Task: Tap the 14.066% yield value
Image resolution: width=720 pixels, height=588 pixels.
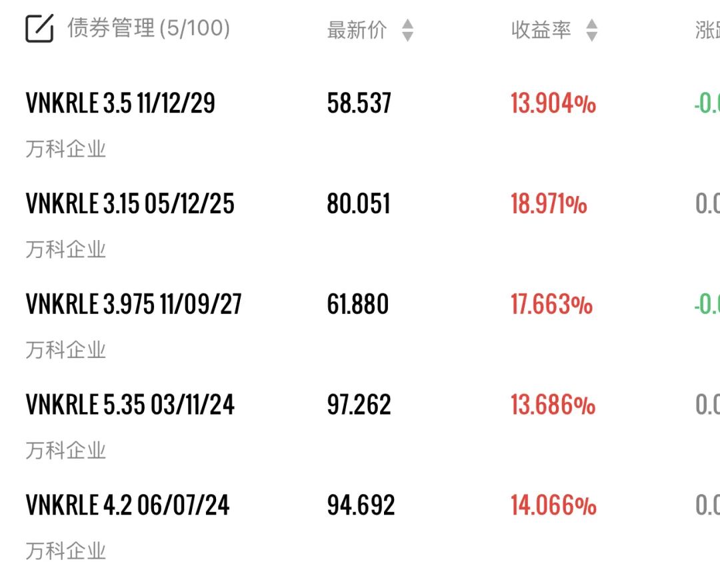Action: [553, 505]
